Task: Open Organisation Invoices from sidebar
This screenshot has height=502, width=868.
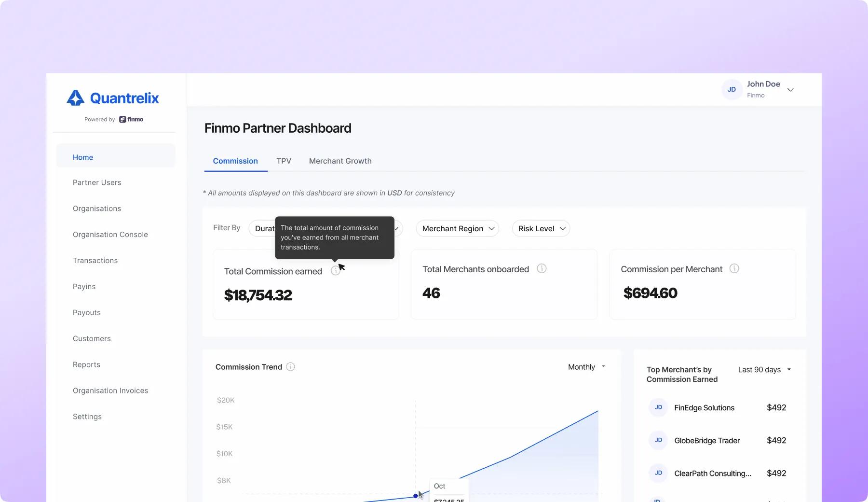Action: coord(110,391)
